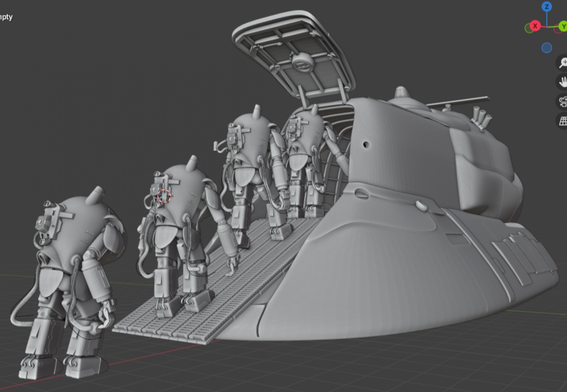This screenshot has width=567, height=392.
Task: Click the hand pan view icon
Action: tap(562, 82)
